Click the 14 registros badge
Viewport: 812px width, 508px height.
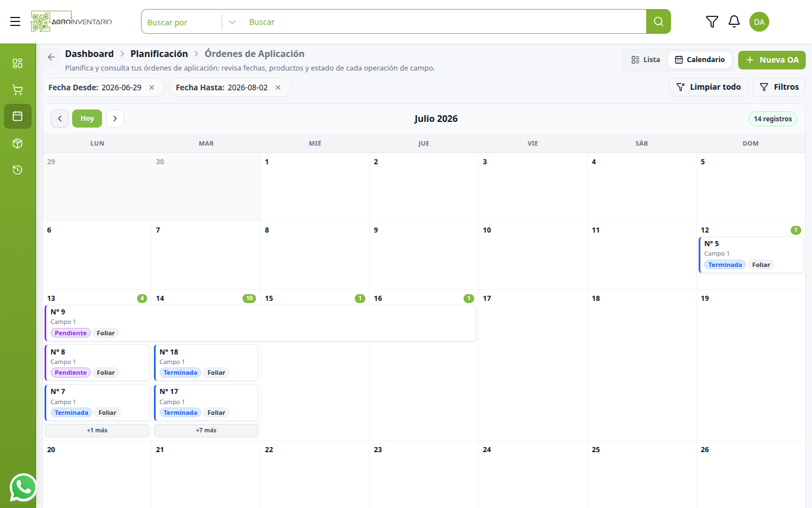773,119
